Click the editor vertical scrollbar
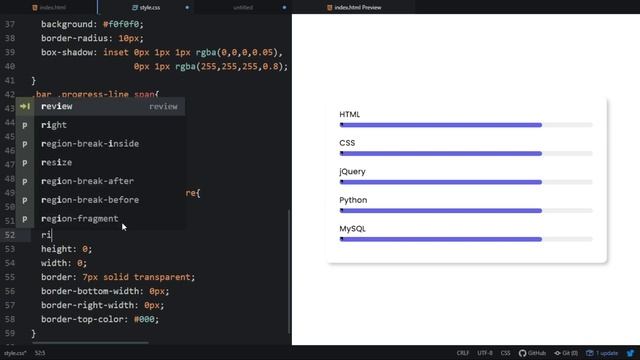The width and height of the screenshot is (640, 360). 289,271
